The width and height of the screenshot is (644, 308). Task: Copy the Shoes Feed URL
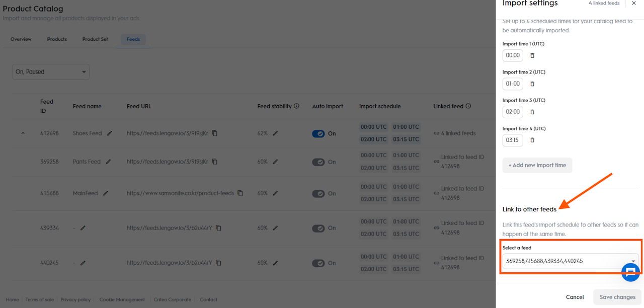(214, 133)
